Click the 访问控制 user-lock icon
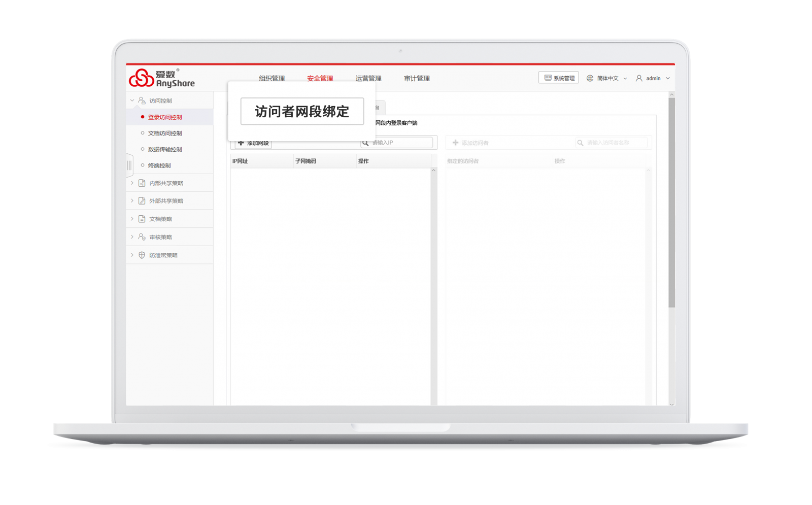This screenshot has height=505, width=812. [x=142, y=100]
